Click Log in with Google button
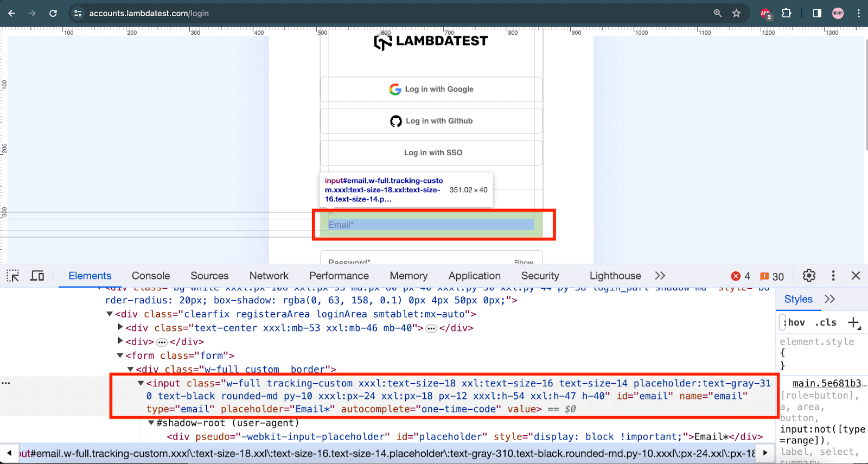The image size is (868, 464). coord(431,90)
